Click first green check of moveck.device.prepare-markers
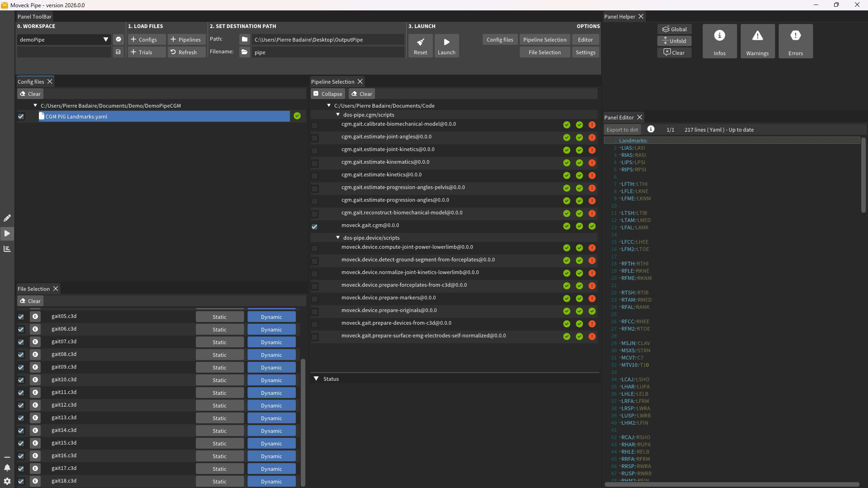Viewport: 868px width, 488px height. click(x=567, y=298)
